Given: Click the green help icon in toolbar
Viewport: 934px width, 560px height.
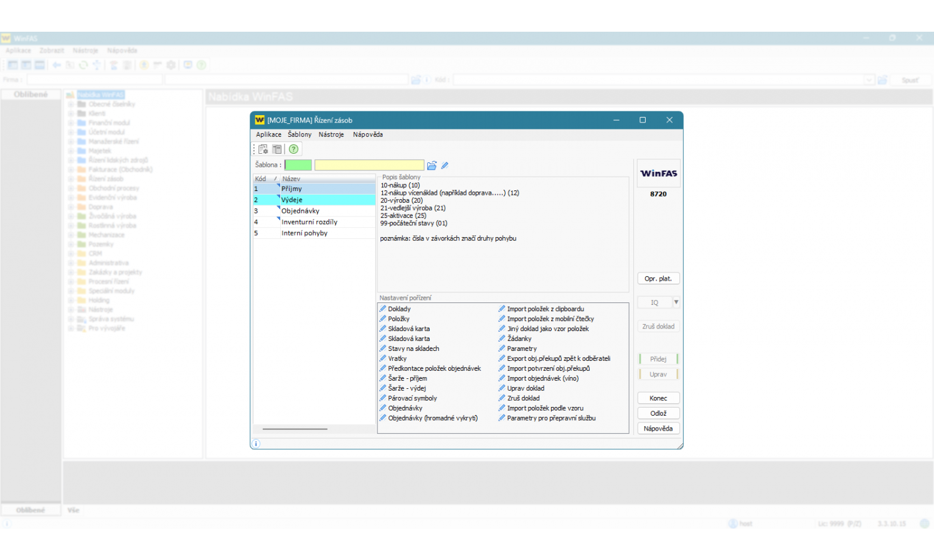Looking at the screenshot, I should coord(293,149).
